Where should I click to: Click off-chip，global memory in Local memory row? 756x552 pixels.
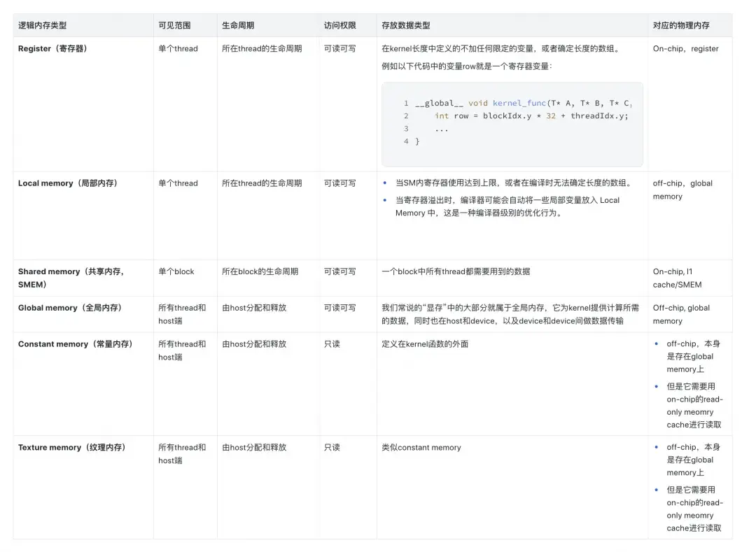pos(682,190)
